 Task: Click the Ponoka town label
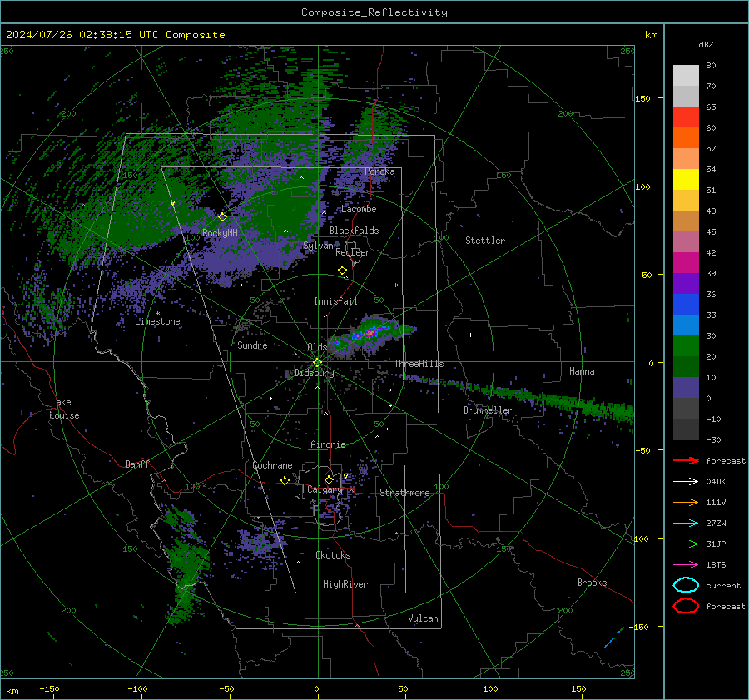pyautogui.click(x=379, y=171)
